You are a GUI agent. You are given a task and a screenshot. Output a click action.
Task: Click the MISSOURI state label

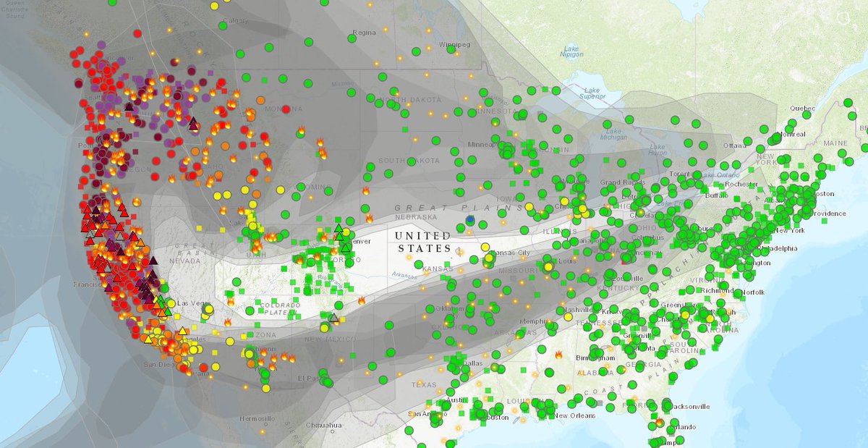[x=519, y=269]
